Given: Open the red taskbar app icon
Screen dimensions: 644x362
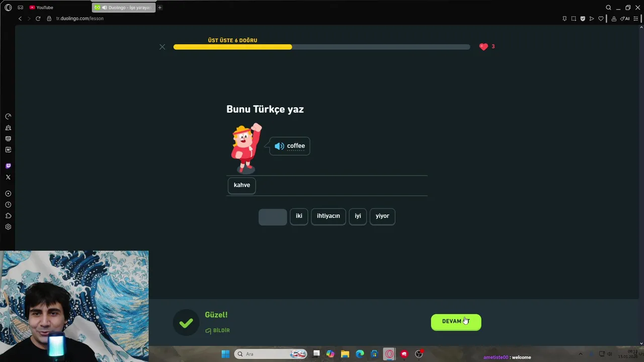Looking at the screenshot, I should tap(404, 354).
